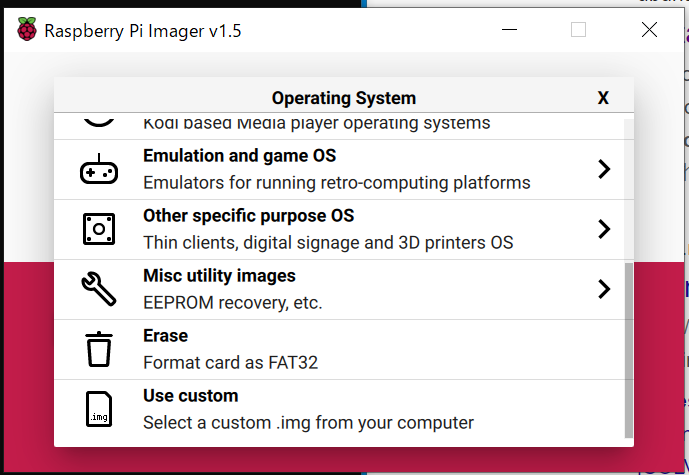
Task: Click the gamepad icon for Emulation OS
Action: (x=99, y=169)
